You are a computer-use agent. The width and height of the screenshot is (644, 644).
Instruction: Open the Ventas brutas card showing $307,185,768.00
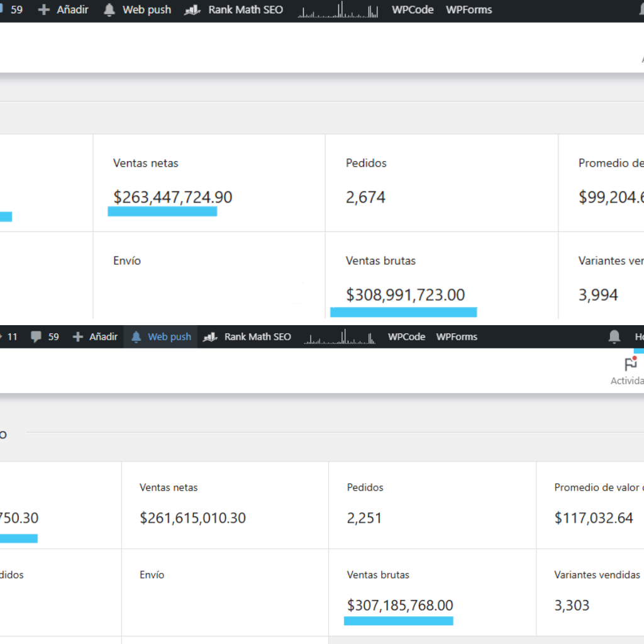tap(432, 591)
